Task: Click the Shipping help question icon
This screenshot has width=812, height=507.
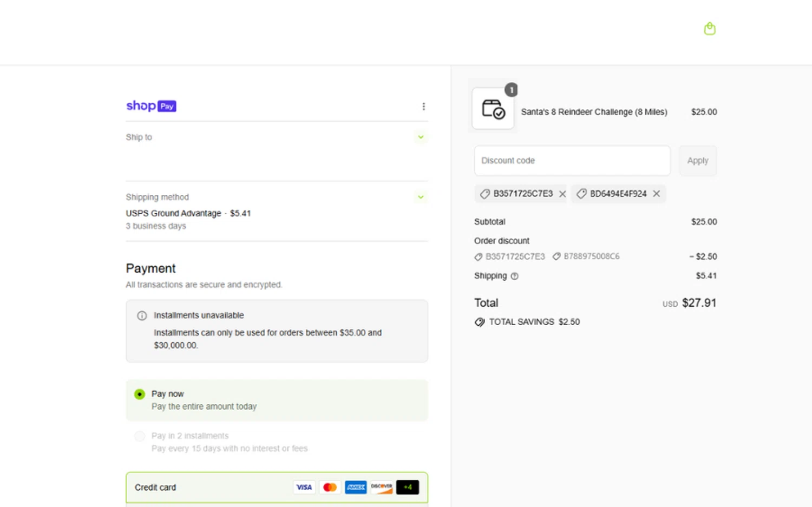Action: pos(514,276)
